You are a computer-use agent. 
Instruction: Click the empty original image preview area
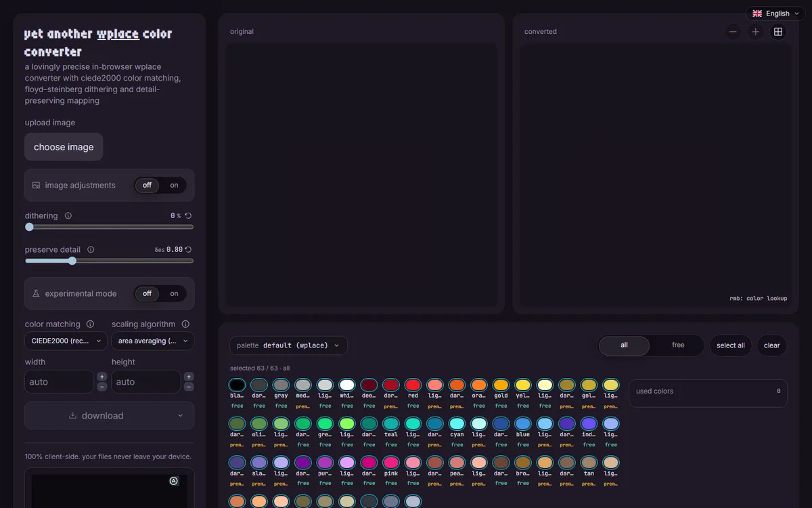pyautogui.click(x=361, y=175)
